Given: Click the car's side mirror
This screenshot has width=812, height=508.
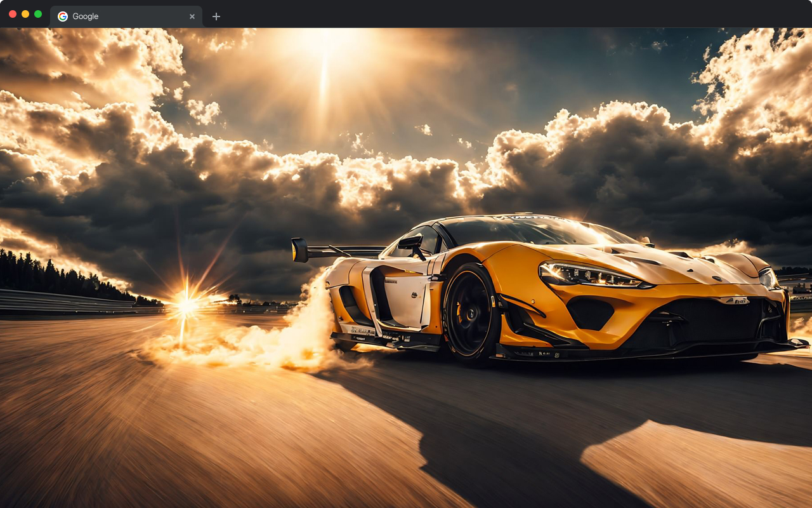Looking at the screenshot, I should tap(411, 242).
